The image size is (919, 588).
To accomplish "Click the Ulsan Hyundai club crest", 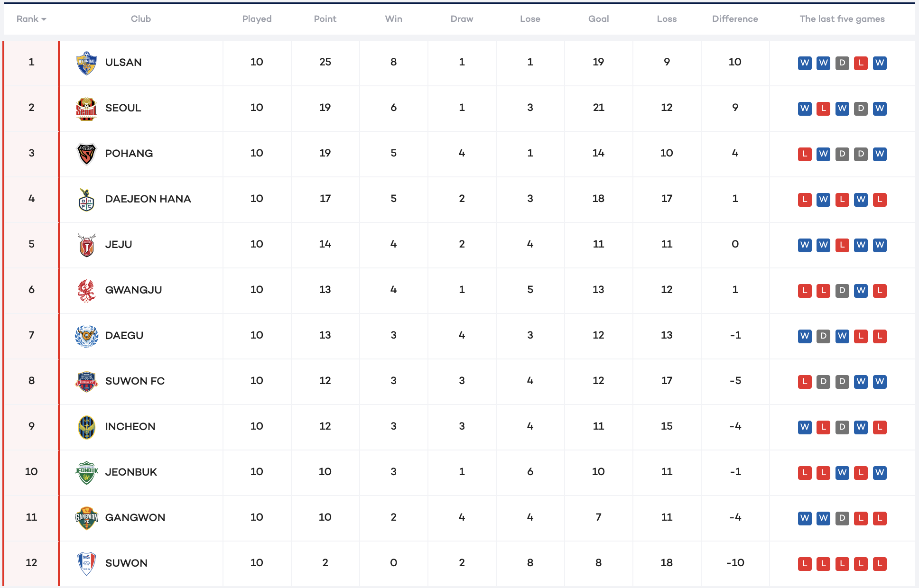I will click(86, 63).
